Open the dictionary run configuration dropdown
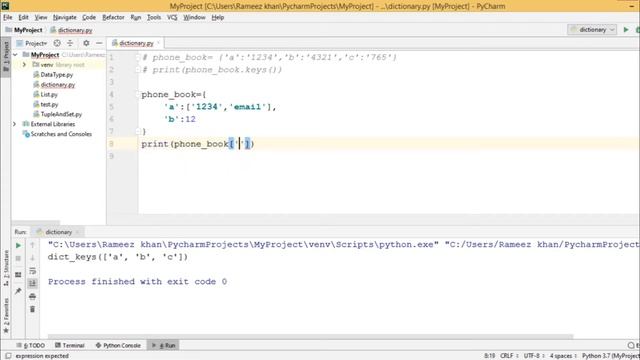The image size is (640, 360). tap(592, 29)
